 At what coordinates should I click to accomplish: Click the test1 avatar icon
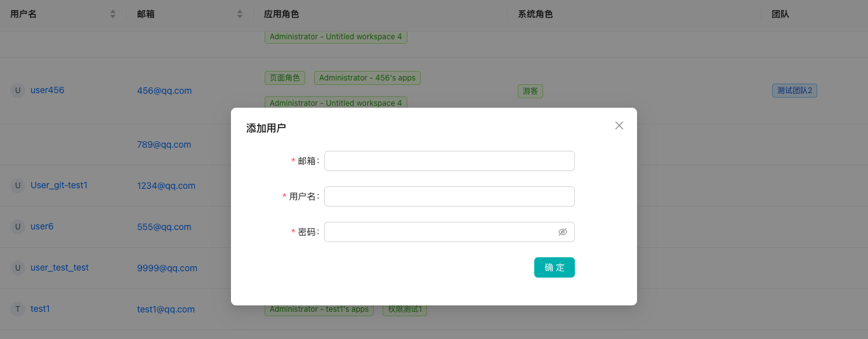point(18,309)
